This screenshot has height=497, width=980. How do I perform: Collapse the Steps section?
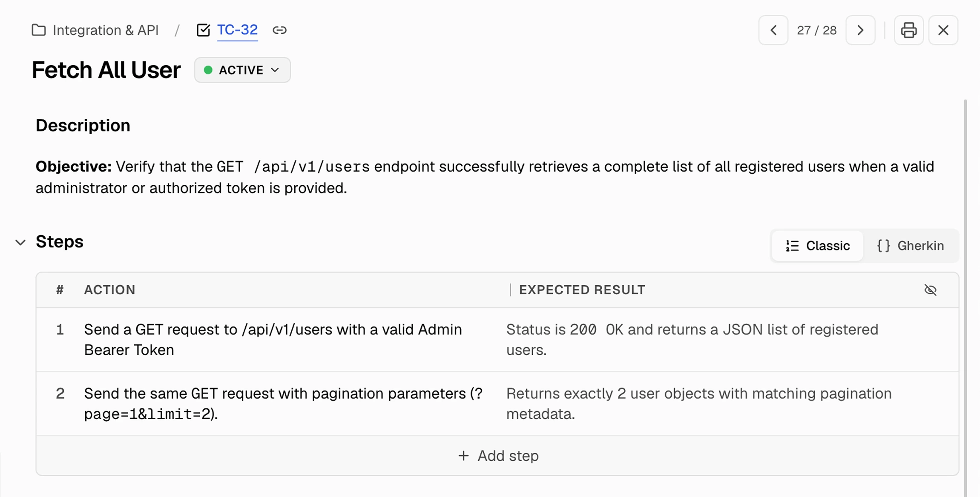(20, 243)
